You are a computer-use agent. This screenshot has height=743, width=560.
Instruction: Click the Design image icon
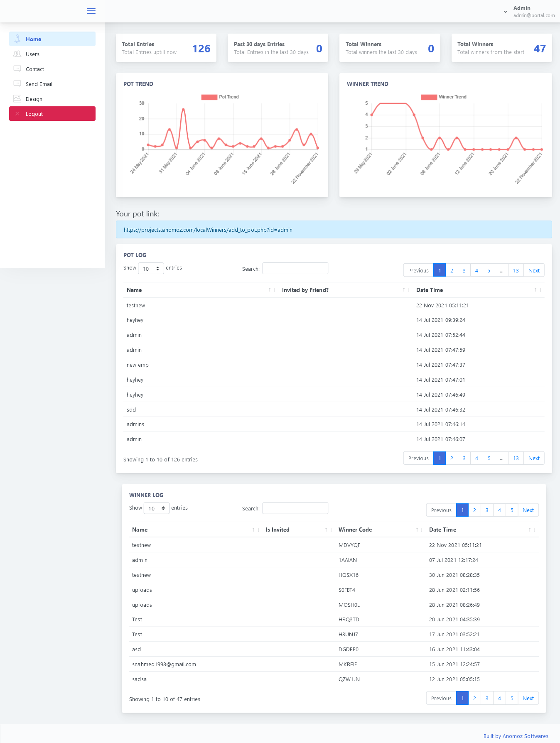pyautogui.click(x=17, y=99)
